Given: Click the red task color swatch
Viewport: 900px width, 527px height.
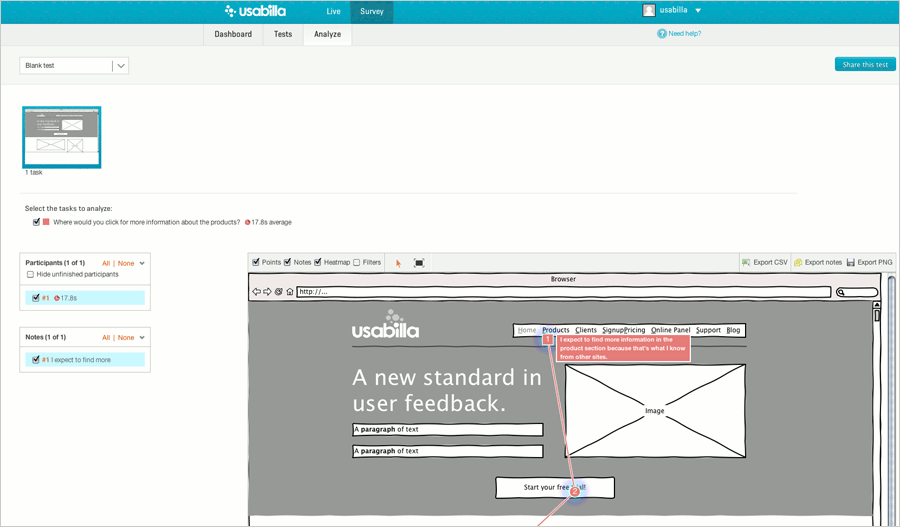Looking at the screenshot, I should pyautogui.click(x=46, y=222).
